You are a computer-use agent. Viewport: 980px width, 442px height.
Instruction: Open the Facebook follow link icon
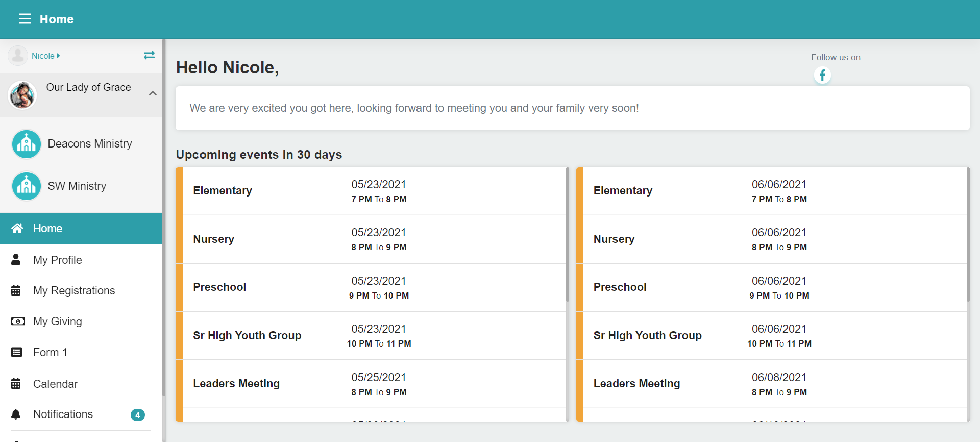pos(822,76)
